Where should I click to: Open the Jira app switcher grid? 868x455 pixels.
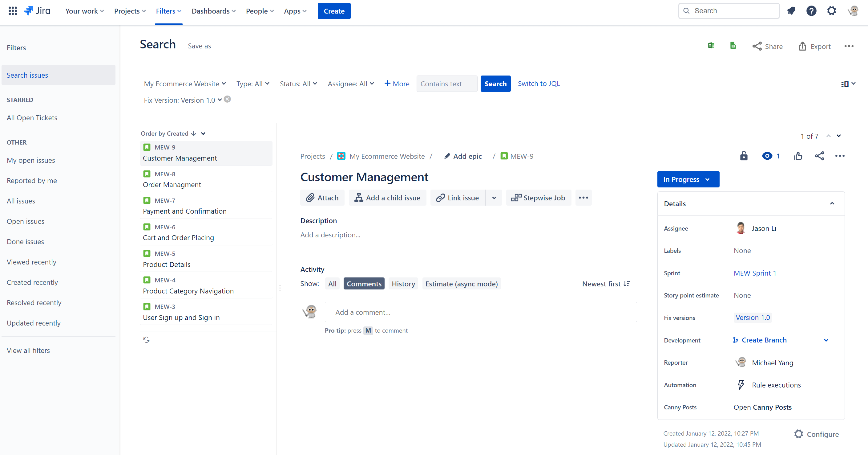12,10
